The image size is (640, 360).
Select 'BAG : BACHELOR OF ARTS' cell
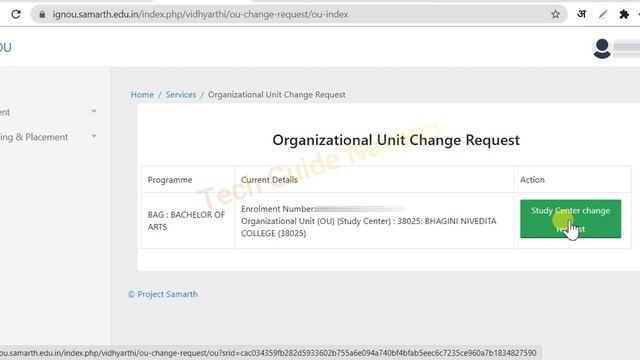coord(187,221)
